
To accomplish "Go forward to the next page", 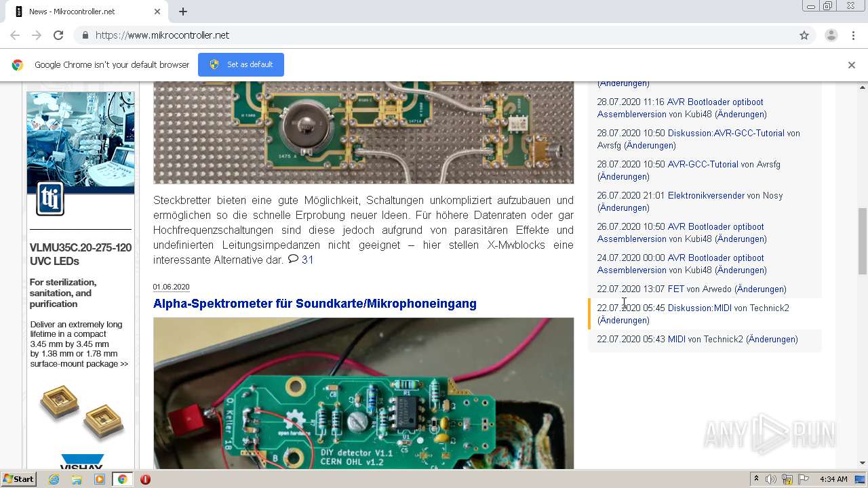I will (x=37, y=35).
